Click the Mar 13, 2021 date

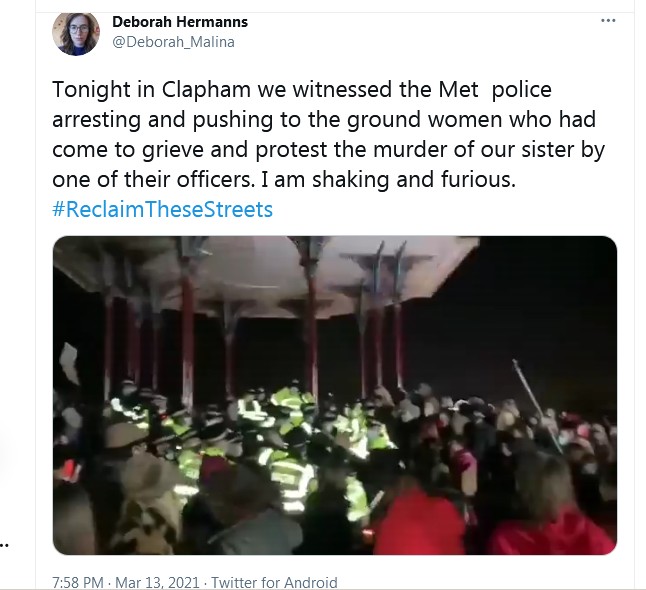(x=157, y=583)
